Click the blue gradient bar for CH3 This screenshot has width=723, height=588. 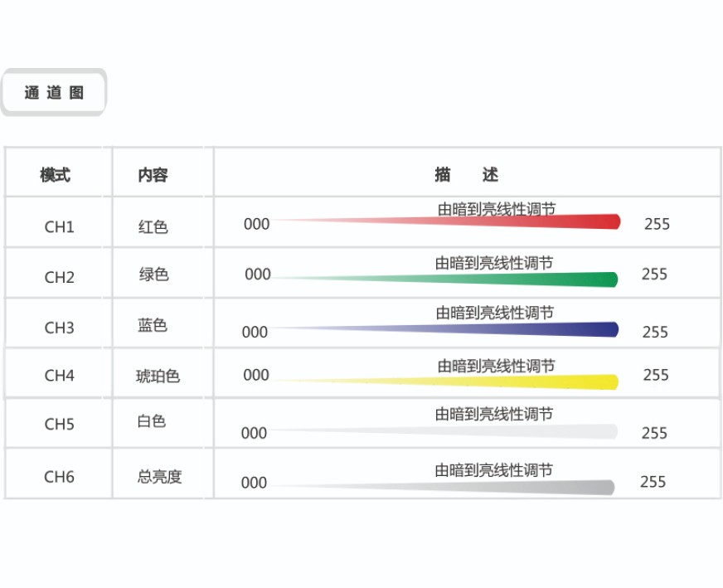point(531,329)
